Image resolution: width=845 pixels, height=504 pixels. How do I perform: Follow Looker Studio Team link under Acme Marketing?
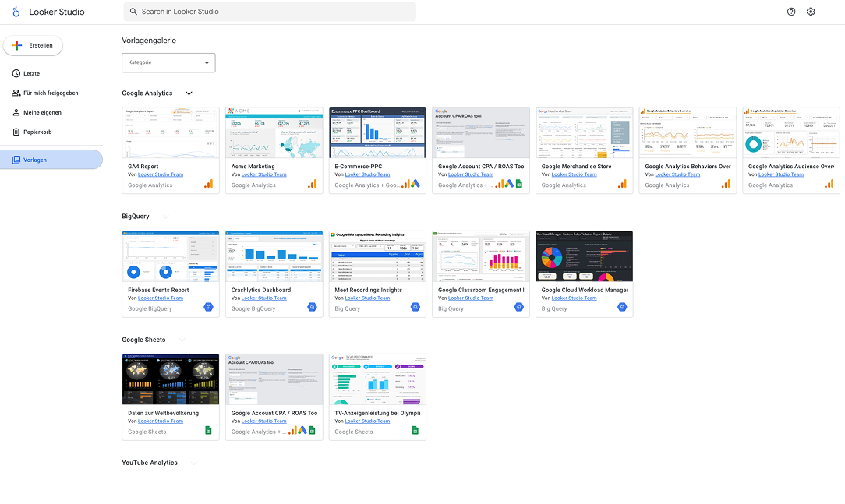263,174
